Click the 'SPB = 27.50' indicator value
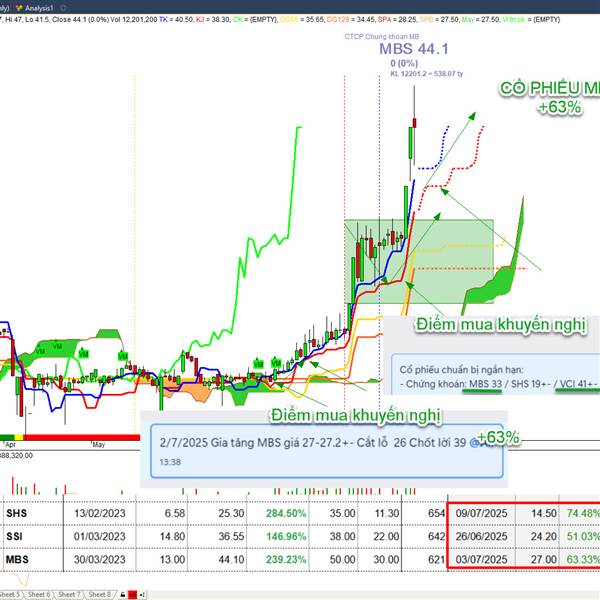 (439, 20)
